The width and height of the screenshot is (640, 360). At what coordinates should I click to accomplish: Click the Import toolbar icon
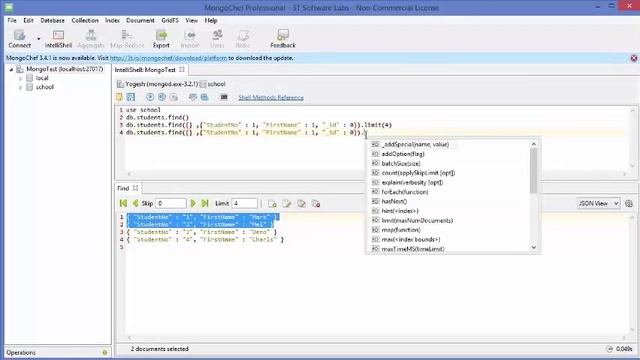[x=190, y=39]
